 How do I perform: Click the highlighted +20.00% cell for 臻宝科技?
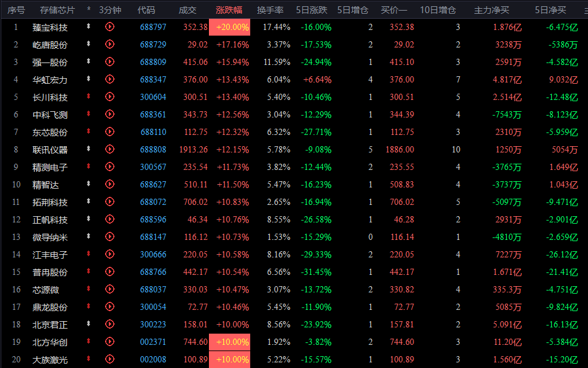pyautogui.click(x=230, y=27)
